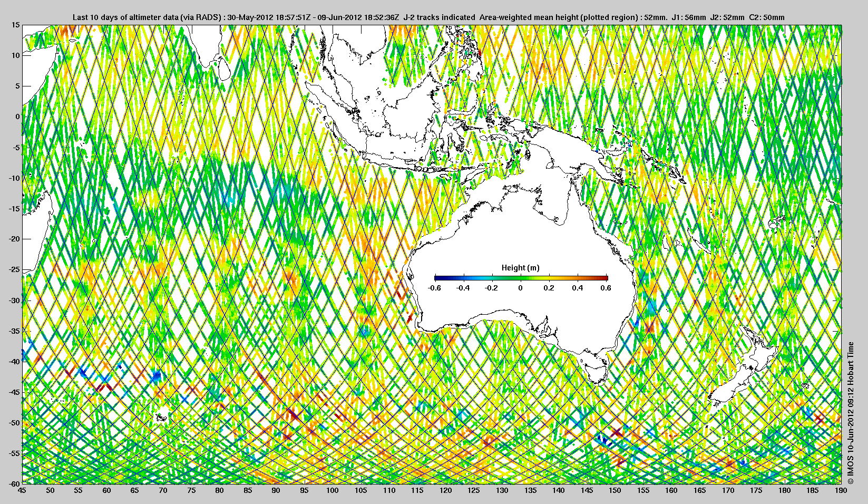Select the 0.4 colorbar tick label

click(x=578, y=288)
